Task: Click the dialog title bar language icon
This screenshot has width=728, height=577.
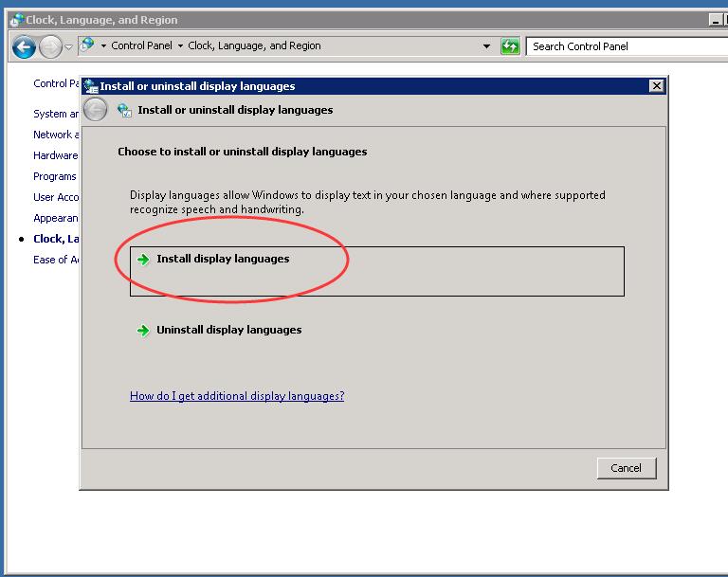Action: tap(91, 86)
